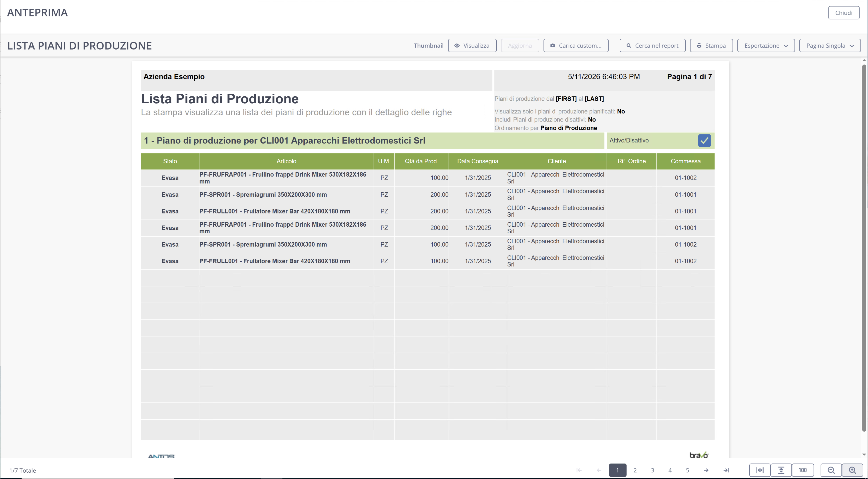Go to the previous page arrow
Image resolution: width=868 pixels, height=479 pixels.
(599, 470)
